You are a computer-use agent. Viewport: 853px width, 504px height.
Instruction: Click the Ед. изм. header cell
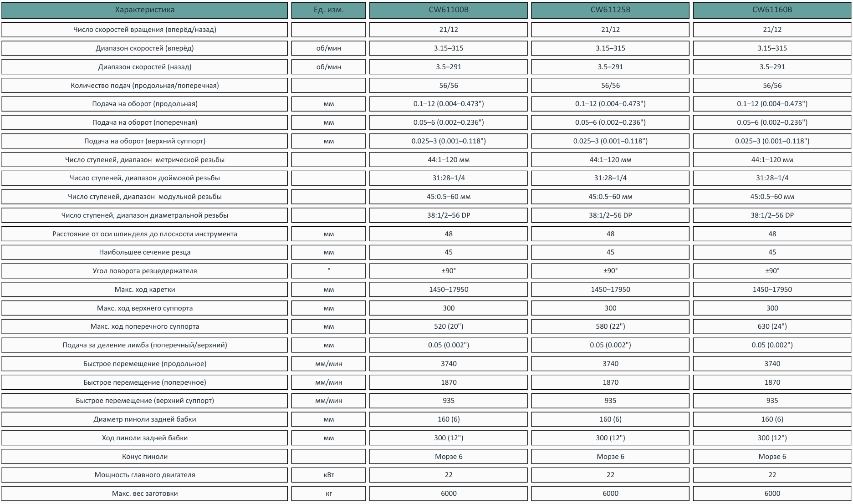pos(328,10)
